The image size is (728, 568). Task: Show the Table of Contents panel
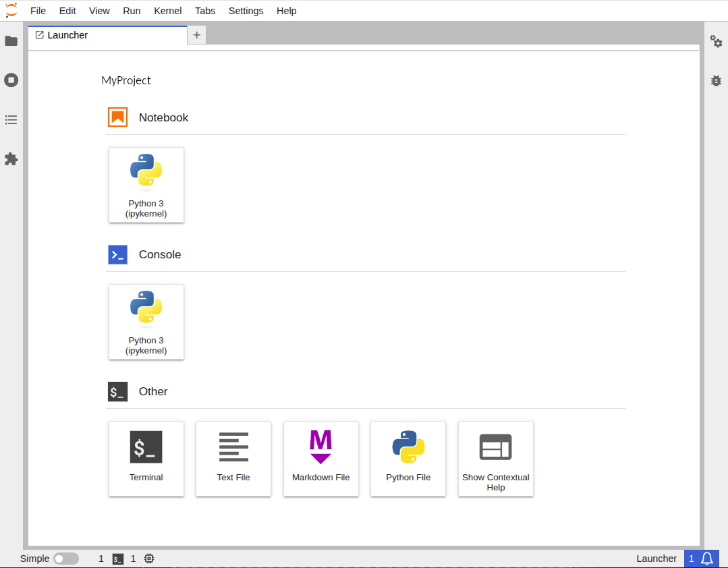[11, 120]
